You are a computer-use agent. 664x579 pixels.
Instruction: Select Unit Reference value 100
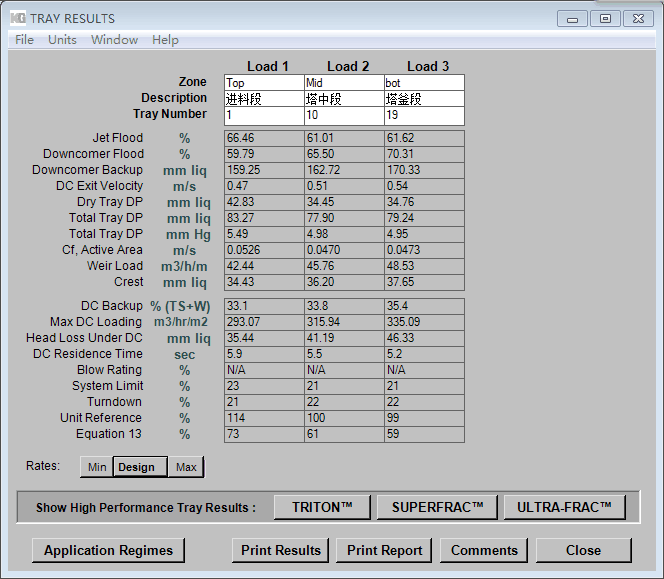point(344,418)
